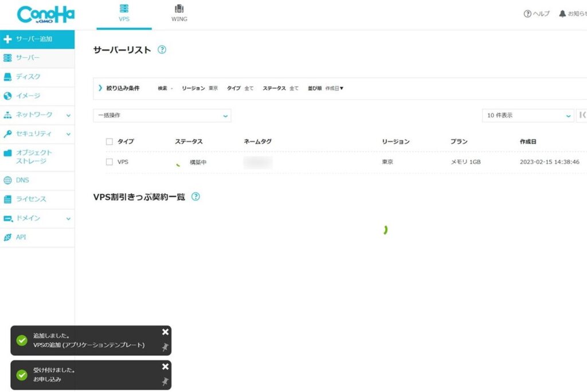Pin the 受け付けました notification

165,382
